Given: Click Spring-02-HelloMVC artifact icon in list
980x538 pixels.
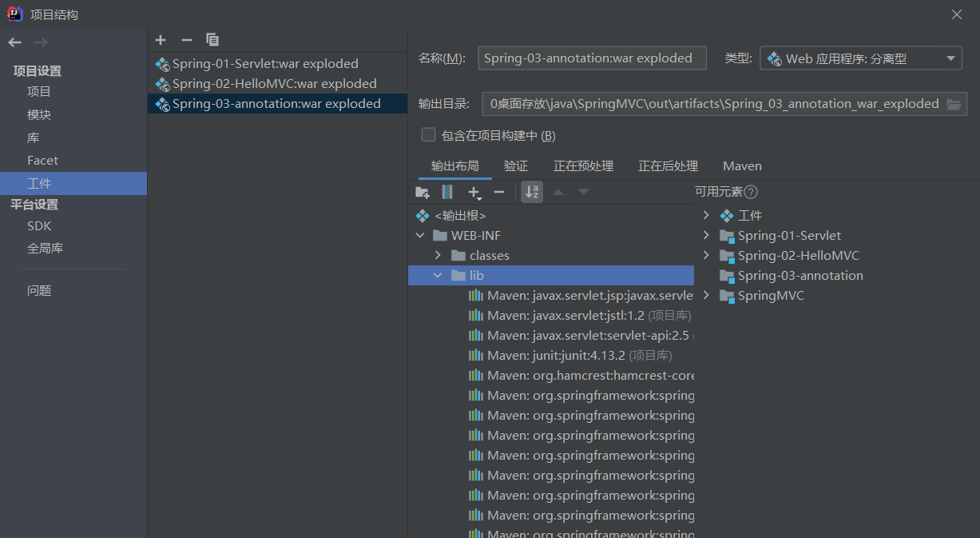Looking at the screenshot, I should (162, 84).
